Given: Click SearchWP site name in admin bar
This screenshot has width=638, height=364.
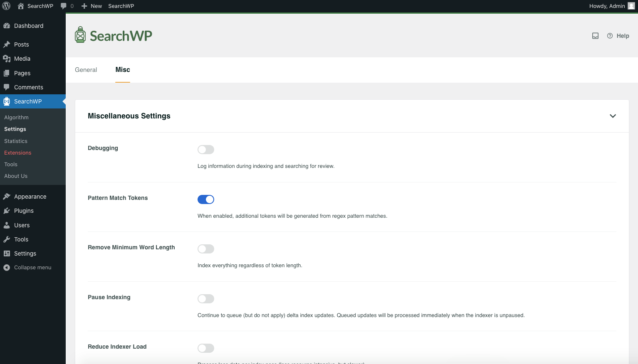Looking at the screenshot, I should click(40, 6).
